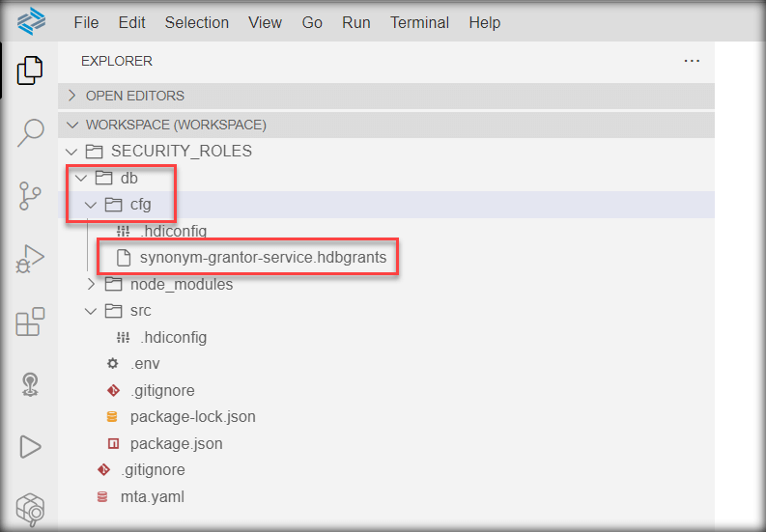Open package-lock.json file
766x532 pixels.
pos(193,417)
